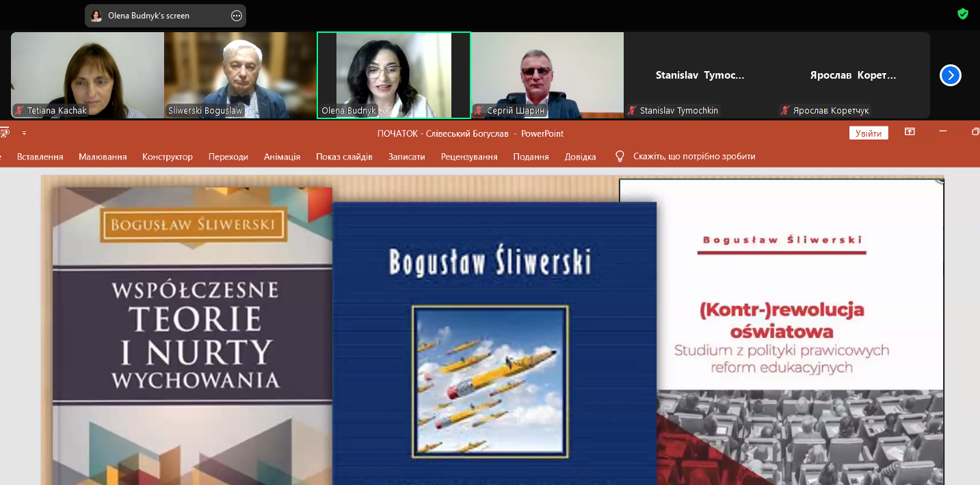Open the Вставлення ribbon tab
The width and height of the screenshot is (980, 485).
40,157
